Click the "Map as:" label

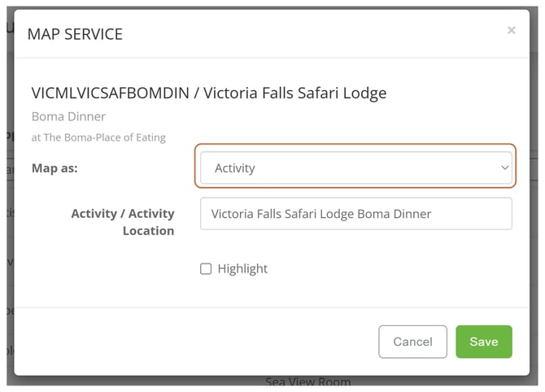pyautogui.click(x=54, y=168)
